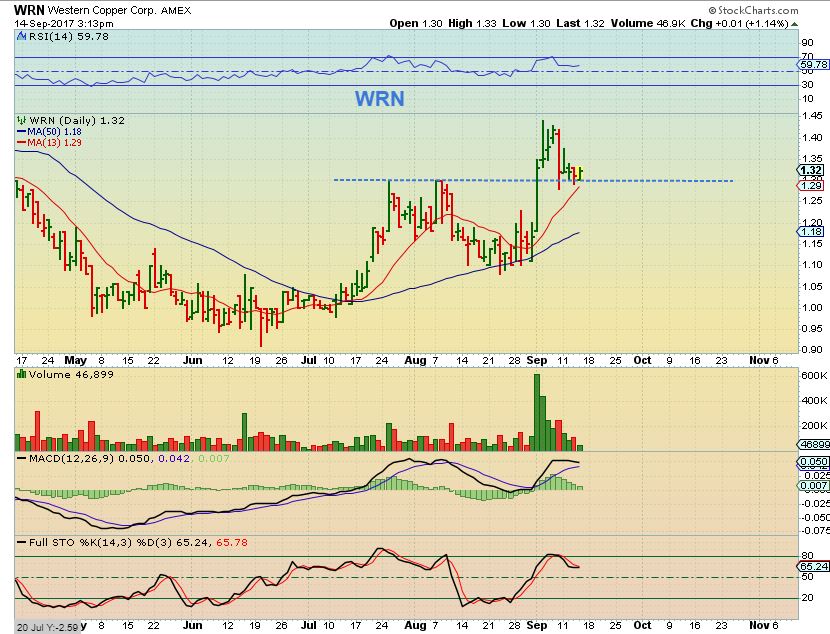Image resolution: width=830 pixels, height=634 pixels.
Task: Click the 0.007 tag on the MACD axis
Action: coord(814,485)
